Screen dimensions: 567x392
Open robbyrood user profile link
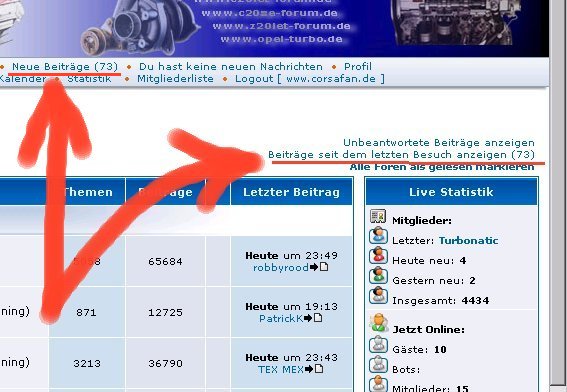281,268
